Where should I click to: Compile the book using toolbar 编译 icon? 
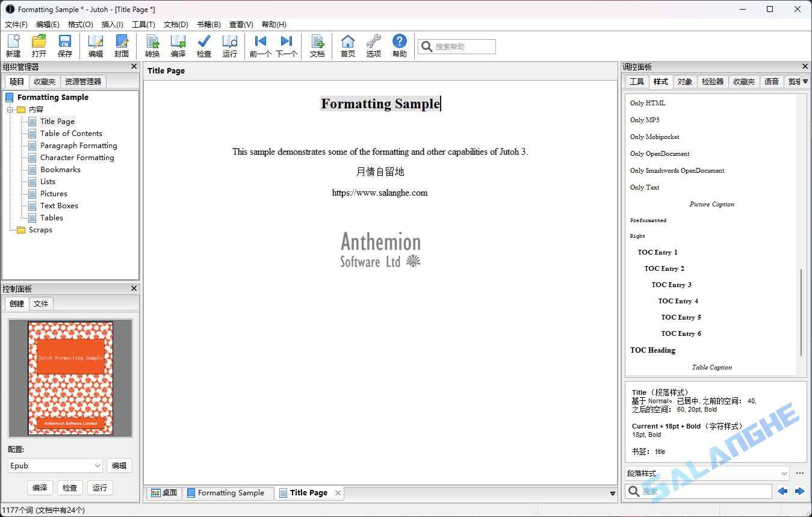(x=178, y=46)
